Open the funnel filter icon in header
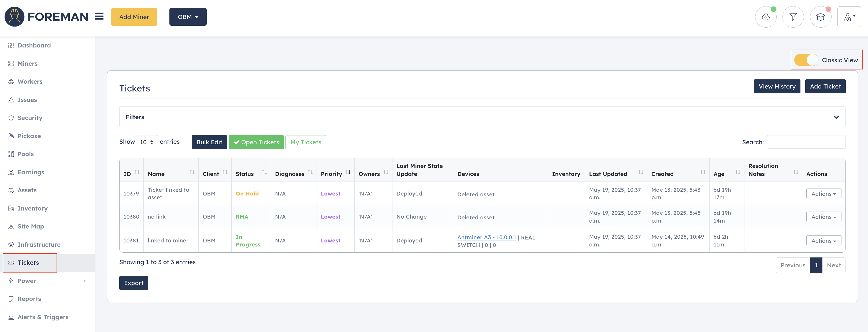 [793, 17]
